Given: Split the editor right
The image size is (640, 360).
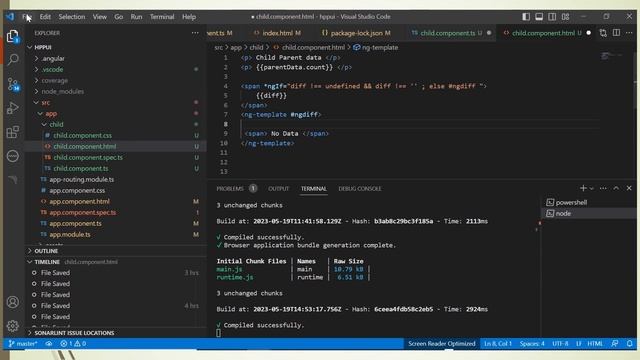Looking at the screenshot, I should pos(616,33).
